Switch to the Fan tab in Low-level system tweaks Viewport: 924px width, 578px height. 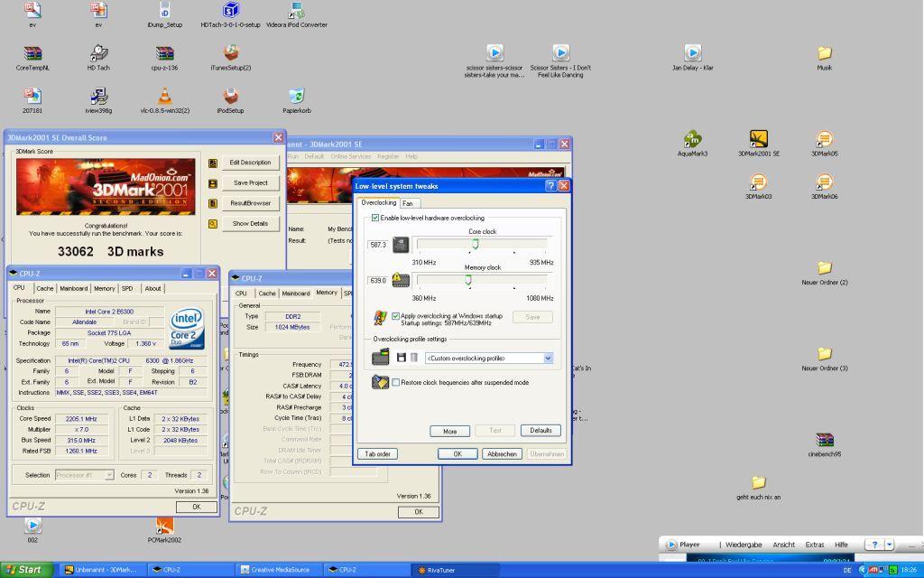click(408, 203)
